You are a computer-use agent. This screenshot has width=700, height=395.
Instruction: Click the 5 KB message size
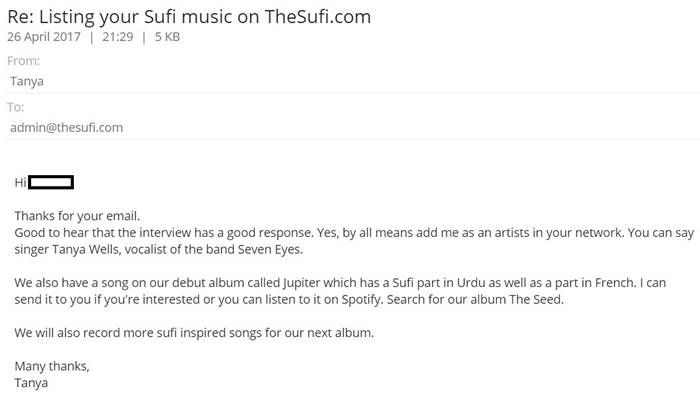(167, 37)
